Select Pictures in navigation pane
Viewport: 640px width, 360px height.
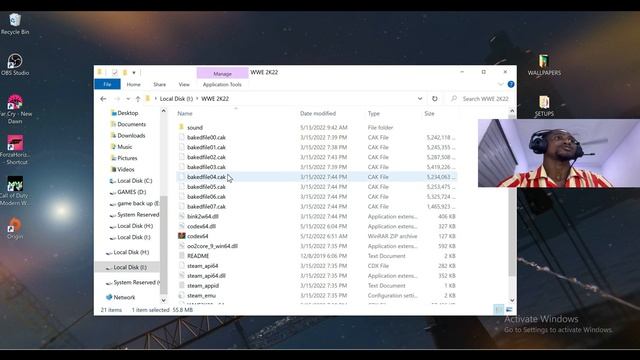[x=127, y=158]
